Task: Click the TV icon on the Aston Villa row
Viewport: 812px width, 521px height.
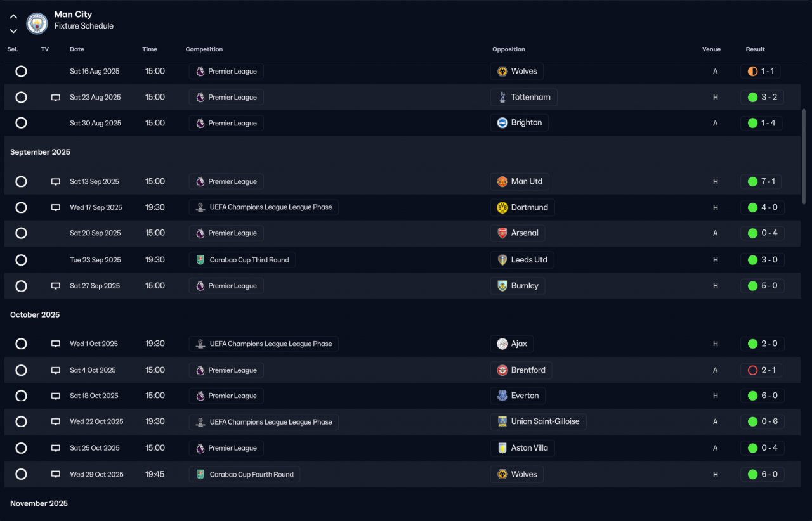Action: pos(56,448)
